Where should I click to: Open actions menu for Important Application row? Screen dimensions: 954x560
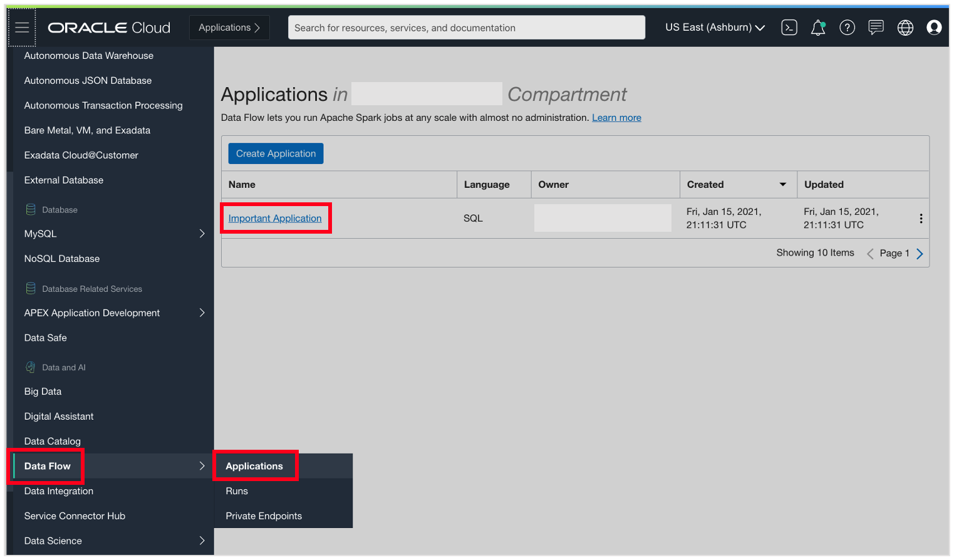[921, 219]
